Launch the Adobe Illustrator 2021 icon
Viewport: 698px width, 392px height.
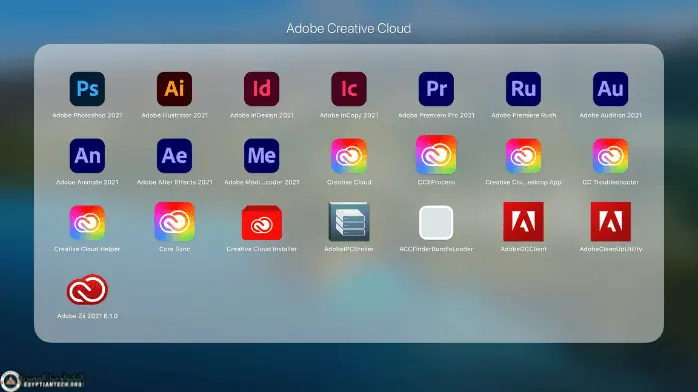coord(174,89)
